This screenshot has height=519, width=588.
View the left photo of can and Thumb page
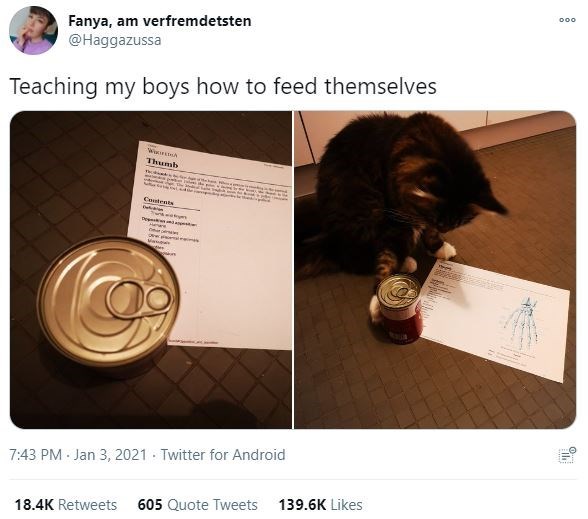pyautogui.click(x=151, y=270)
